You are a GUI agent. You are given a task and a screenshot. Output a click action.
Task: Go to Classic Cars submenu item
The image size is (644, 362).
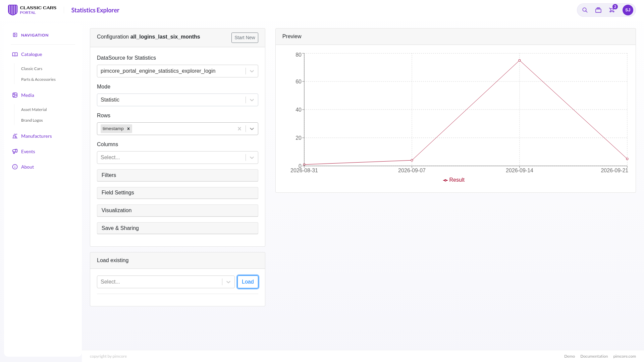[x=32, y=69]
